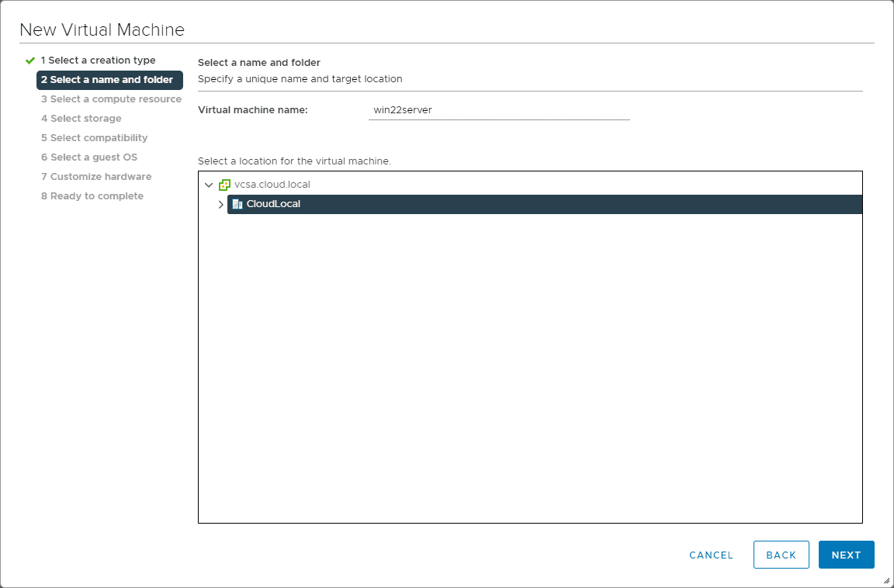Click the vCenter server icon beside vcsa.cloud.local
This screenshot has height=588, width=894.
(224, 185)
